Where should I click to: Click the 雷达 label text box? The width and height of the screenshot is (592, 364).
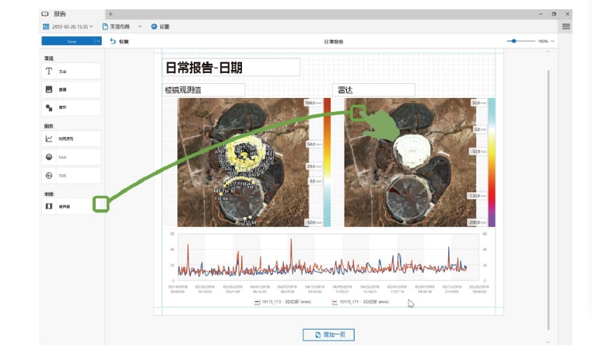pyautogui.click(x=373, y=90)
